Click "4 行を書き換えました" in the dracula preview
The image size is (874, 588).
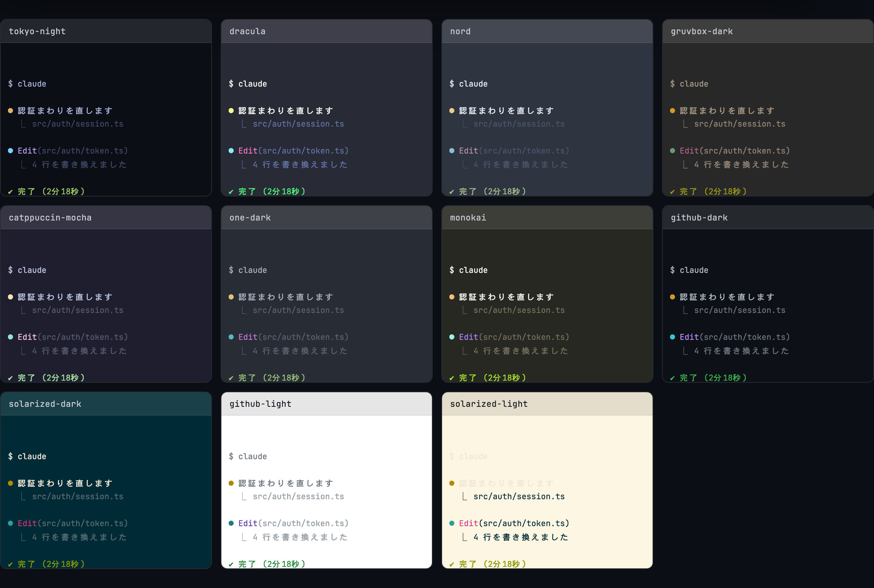300,164
